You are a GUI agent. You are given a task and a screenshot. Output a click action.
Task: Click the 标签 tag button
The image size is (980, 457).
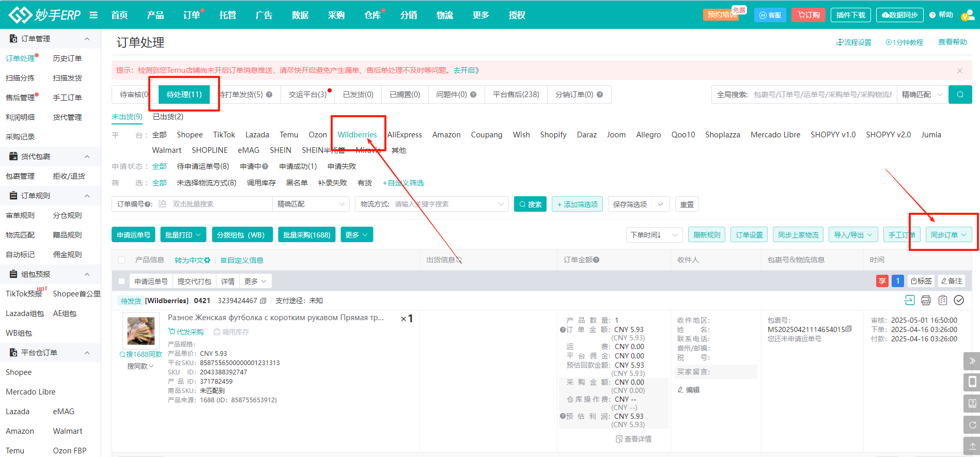click(x=922, y=281)
